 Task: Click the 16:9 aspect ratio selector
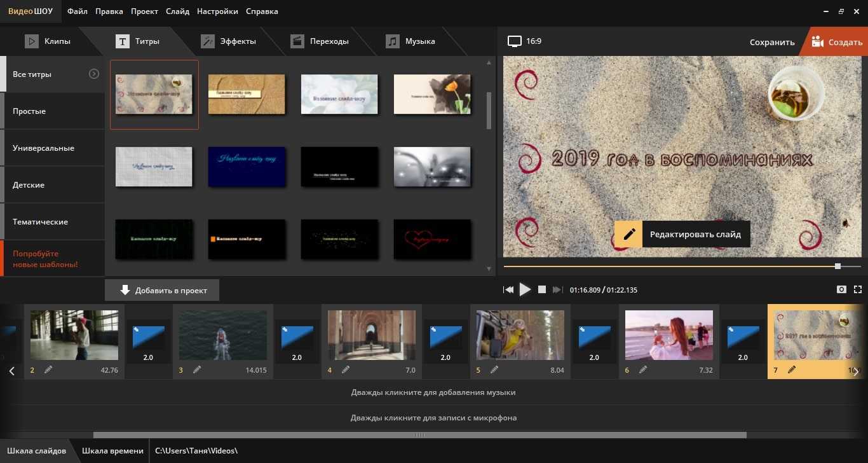[x=525, y=41]
